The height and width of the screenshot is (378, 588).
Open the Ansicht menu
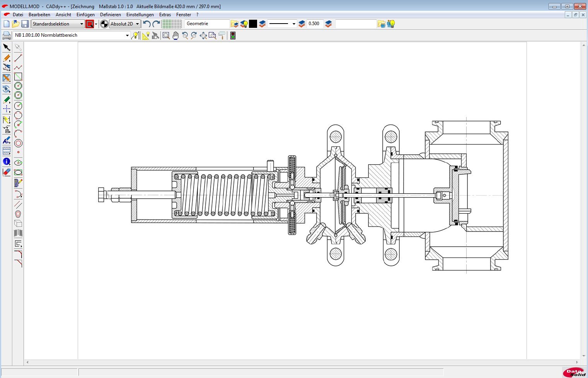pyautogui.click(x=63, y=15)
